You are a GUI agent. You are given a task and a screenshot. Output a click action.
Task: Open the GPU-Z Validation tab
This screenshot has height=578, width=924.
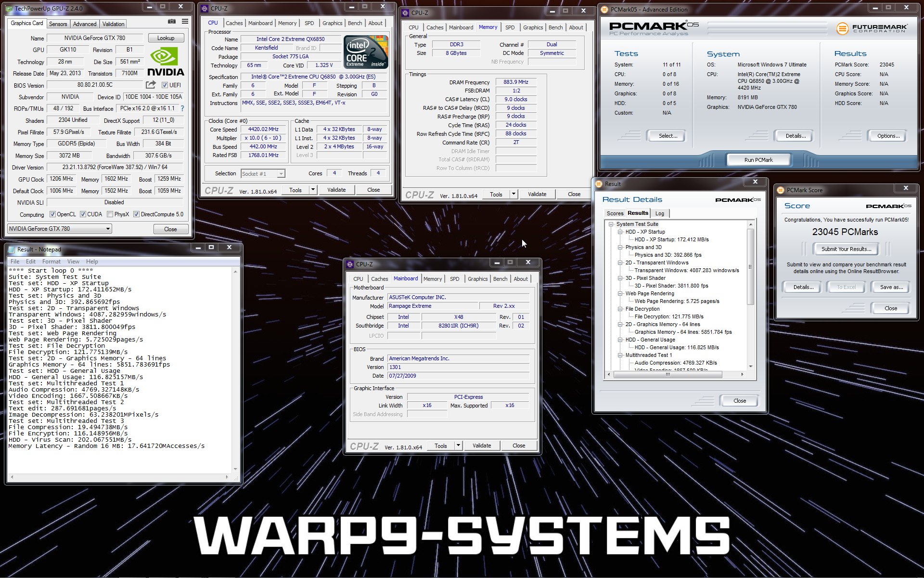point(113,24)
